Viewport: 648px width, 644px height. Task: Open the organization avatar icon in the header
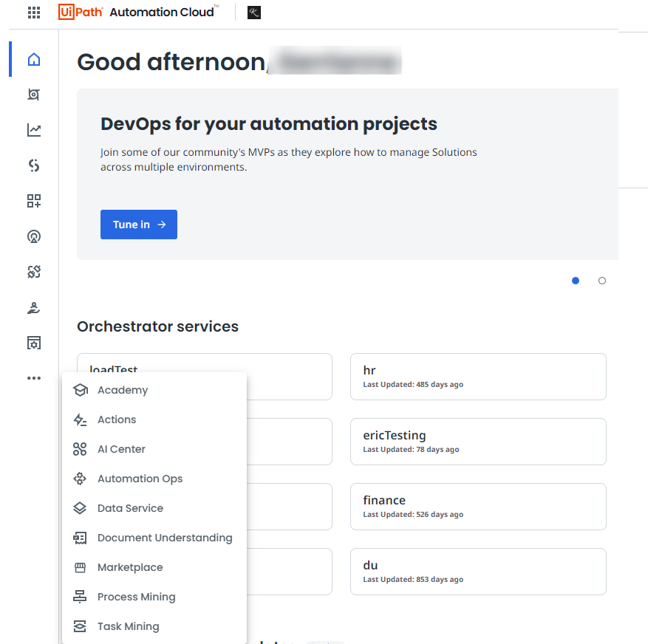click(x=253, y=13)
